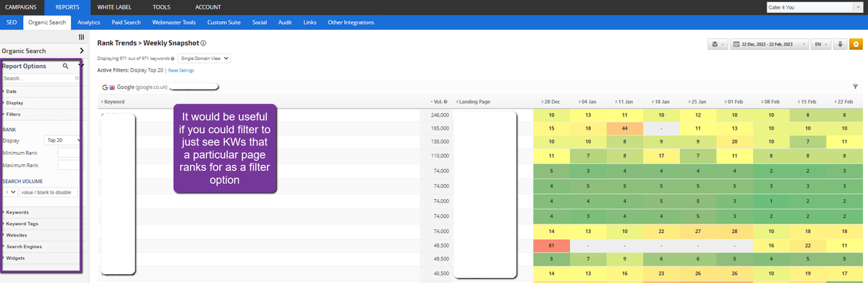Open the WHITE LABEL top menu
The width and height of the screenshot is (868, 283).
[x=115, y=7]
